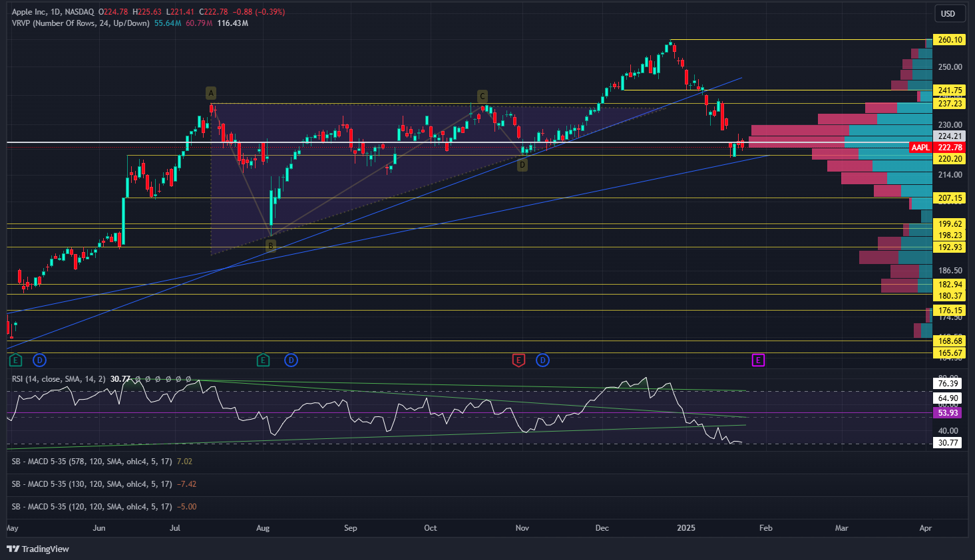Click the red earnings marker before November

click(x=518, y=360)
